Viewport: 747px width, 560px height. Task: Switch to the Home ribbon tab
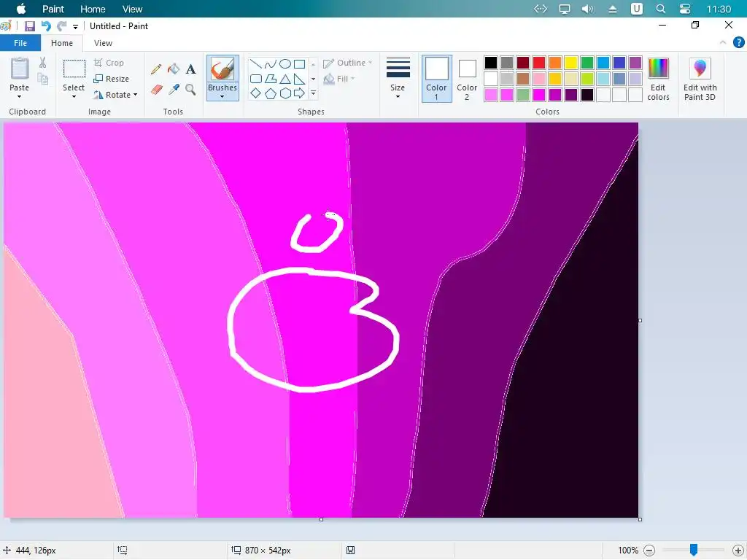(62, 43)
